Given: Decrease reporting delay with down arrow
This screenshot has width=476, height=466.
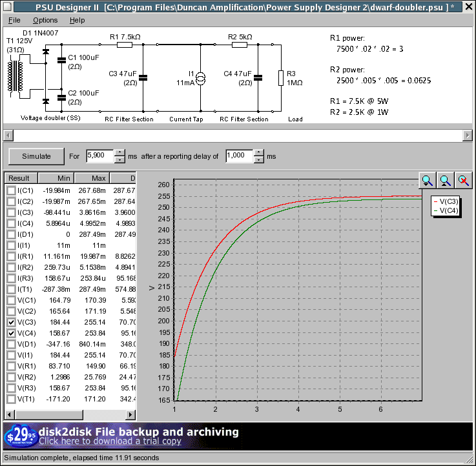Looking at the screenshot, I should 259,159.
